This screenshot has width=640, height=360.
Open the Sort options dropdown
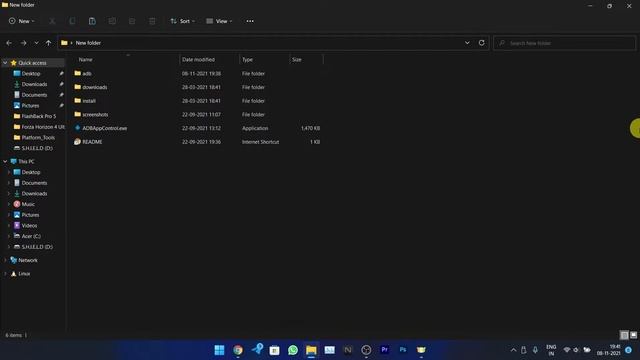pos(182,21)
